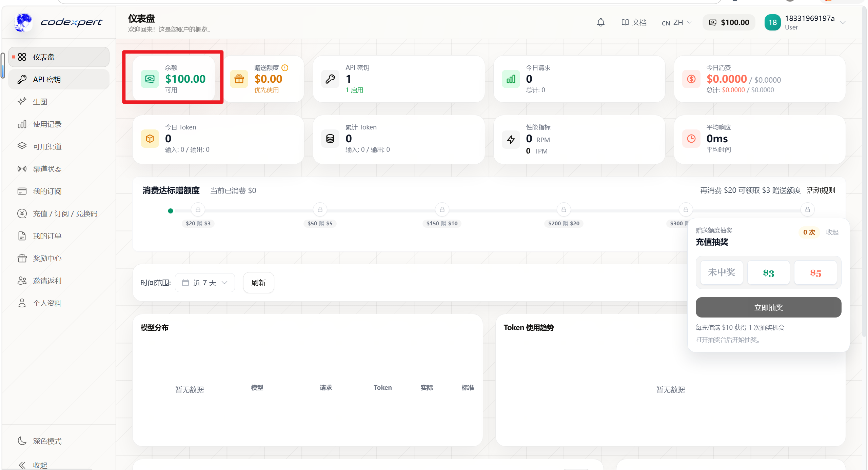Image resolution: width=868 pixels, height=470 pixels.
Task: Click the lightning icon in 性能指标 card
Action: tap(511, 139)
